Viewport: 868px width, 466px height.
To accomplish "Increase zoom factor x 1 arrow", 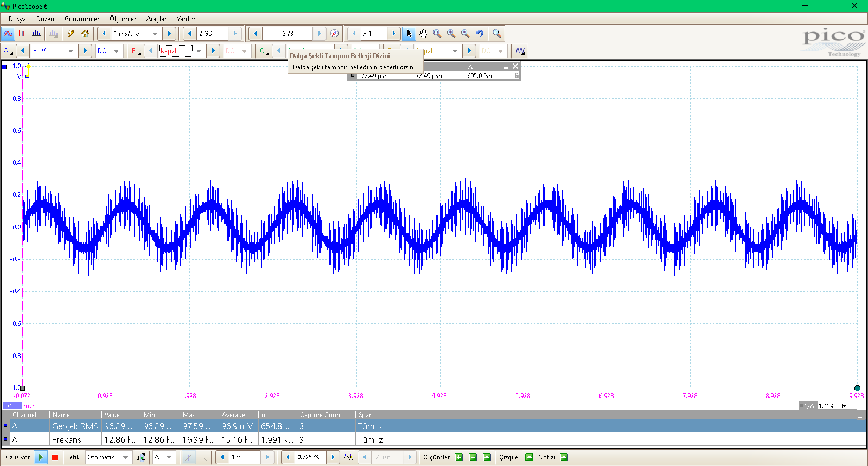I will click(394, 34).
